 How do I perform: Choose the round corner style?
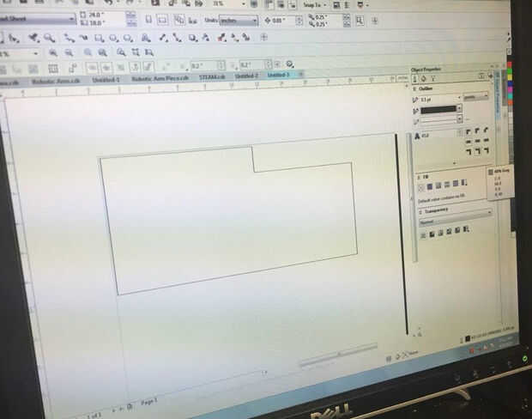pyautogui.click(x=477, y=131)
